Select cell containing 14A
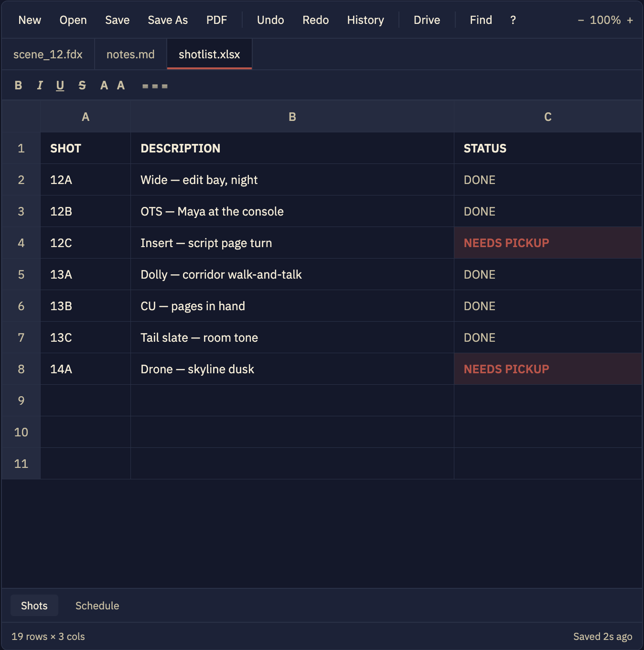This screenshot has width=644, height=650. (x=86, y=369)
